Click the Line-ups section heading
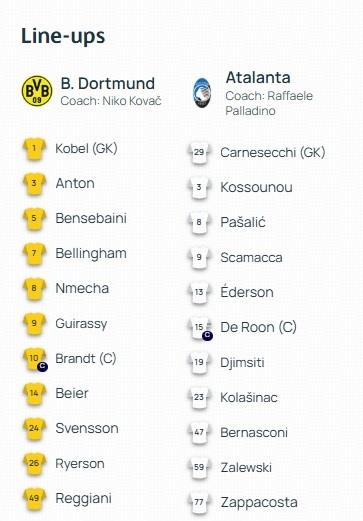The height and width of the screenshot is (521, 363). [63, 36]
